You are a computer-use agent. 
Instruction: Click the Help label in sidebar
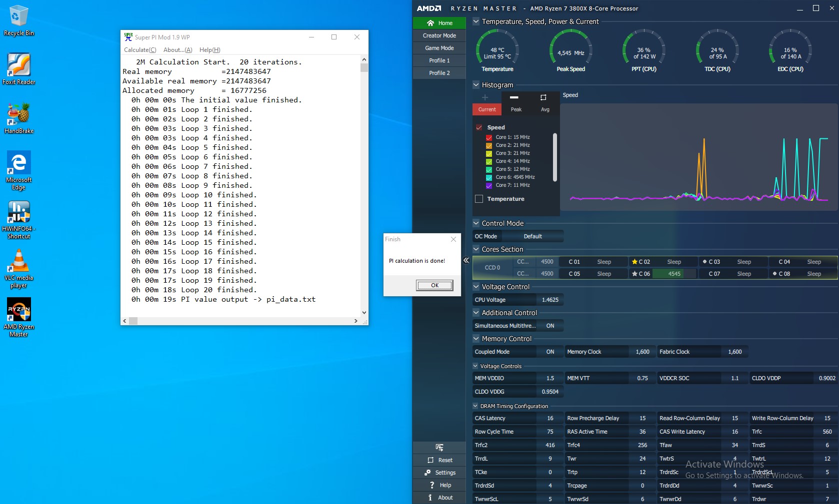click(445, 485)
